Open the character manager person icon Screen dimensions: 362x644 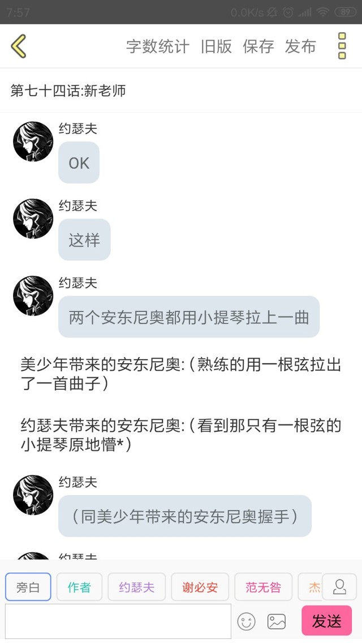(339, 587)
